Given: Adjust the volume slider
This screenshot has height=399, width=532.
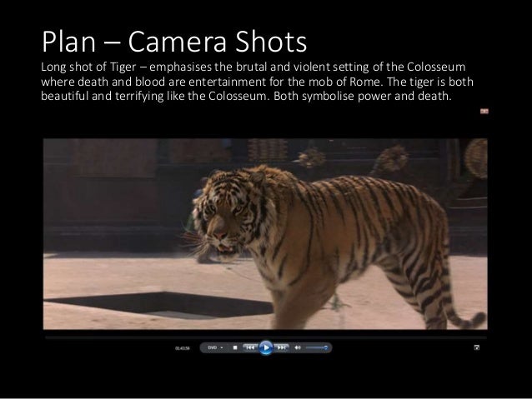Looking at the screenshot, I should click(x=316, y=347).
